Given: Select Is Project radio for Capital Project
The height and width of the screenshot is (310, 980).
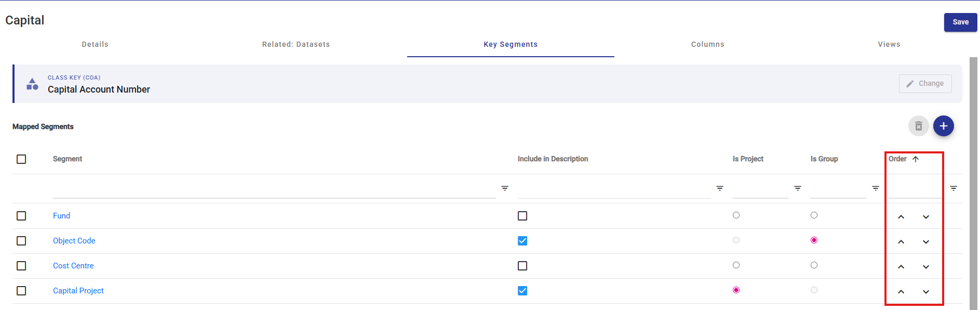Looking at the screenshot, I should click(736, 290).
